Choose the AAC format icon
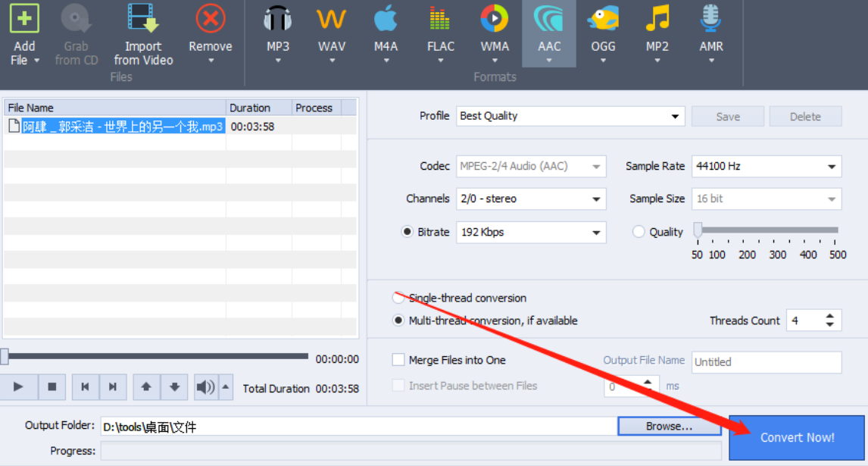Screen dimensions: 868x466 tap(548, 18)
